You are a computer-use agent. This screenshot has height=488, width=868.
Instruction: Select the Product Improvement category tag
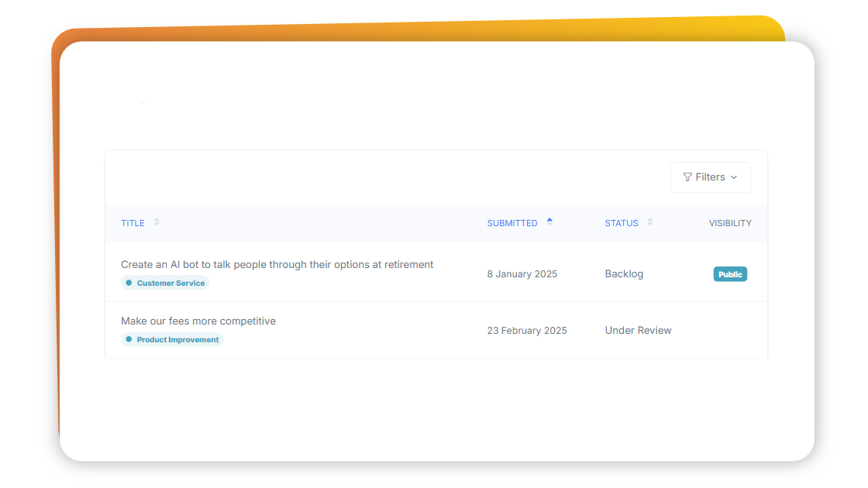click(x=172, y=339)
